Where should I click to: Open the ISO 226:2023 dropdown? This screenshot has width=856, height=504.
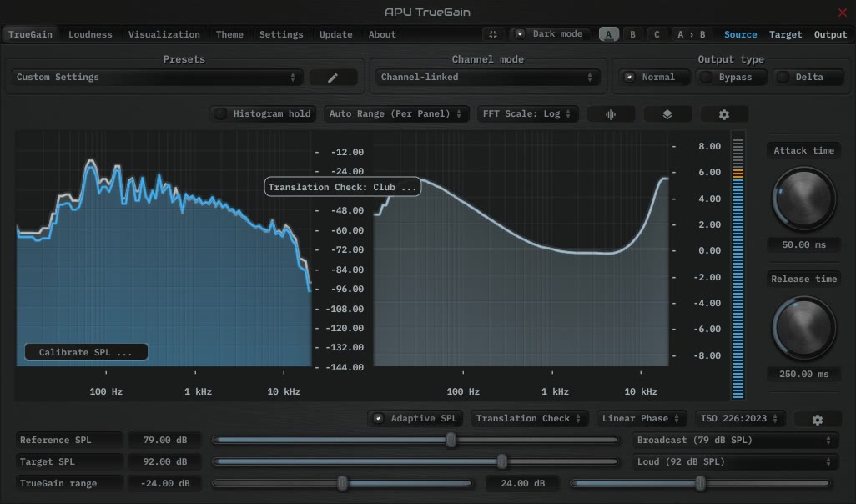click(x=739, y=418)
